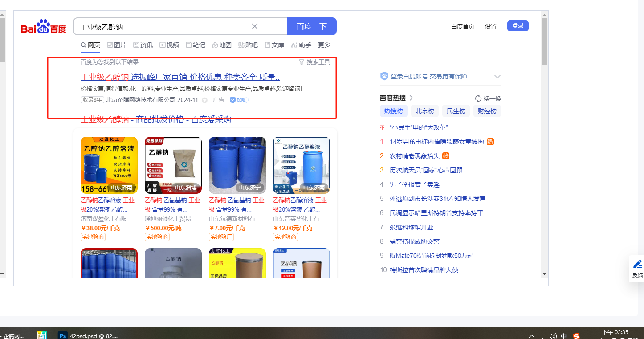Image resolution: width=644 pixels, height=339 pixels.
Task: Open the 文库 tab
Action: pyautogui.click(x=274, y=45)
